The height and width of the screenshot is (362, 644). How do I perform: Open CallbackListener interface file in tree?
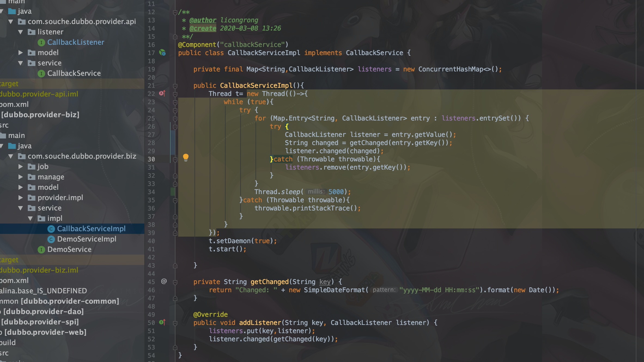point(75,42)
